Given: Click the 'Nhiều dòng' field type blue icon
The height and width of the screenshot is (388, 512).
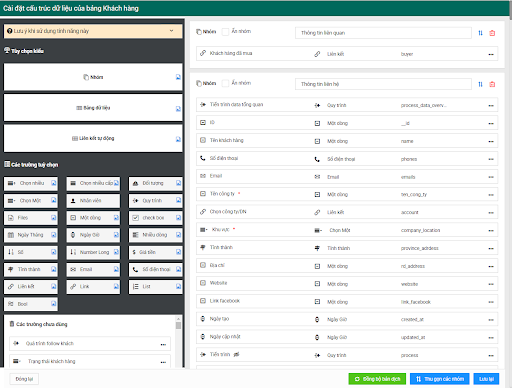Looking at the screenshot, I should (178, 235).
